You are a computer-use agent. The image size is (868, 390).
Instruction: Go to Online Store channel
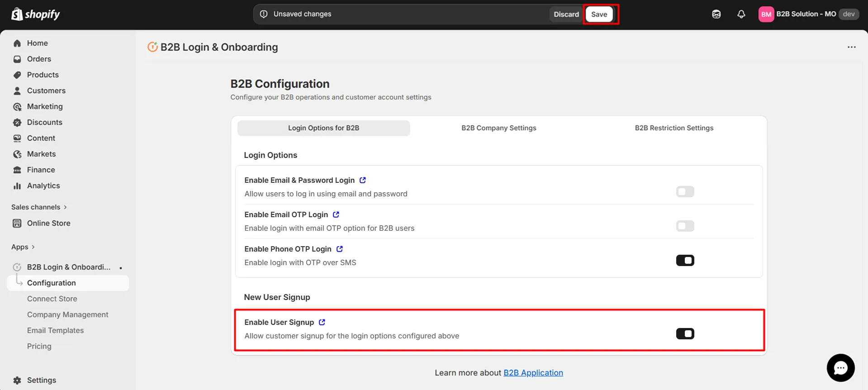(x=48, y=223)
